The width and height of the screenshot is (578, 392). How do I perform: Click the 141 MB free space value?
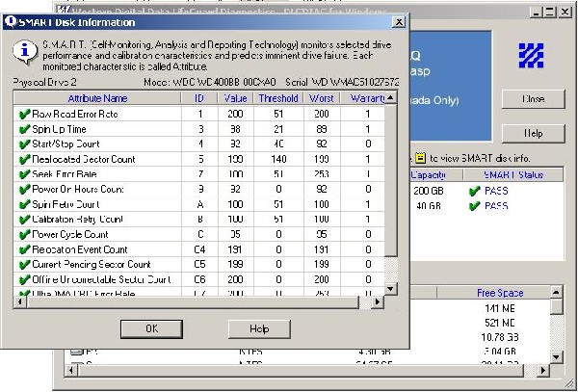500,308
